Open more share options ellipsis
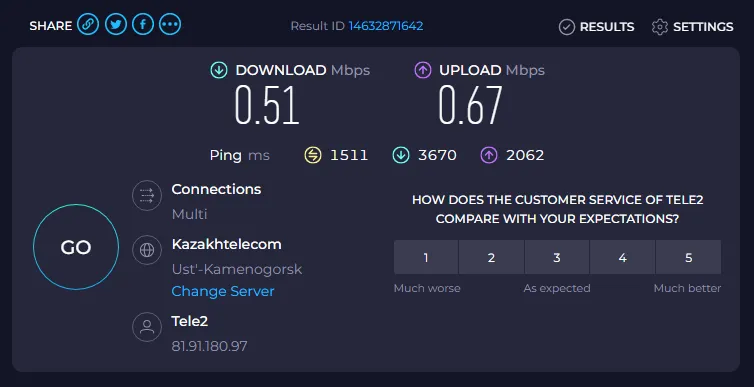Image resolution: width=754 pixels, height=387 pixels. pyautogui.click(x=170, y=25)
